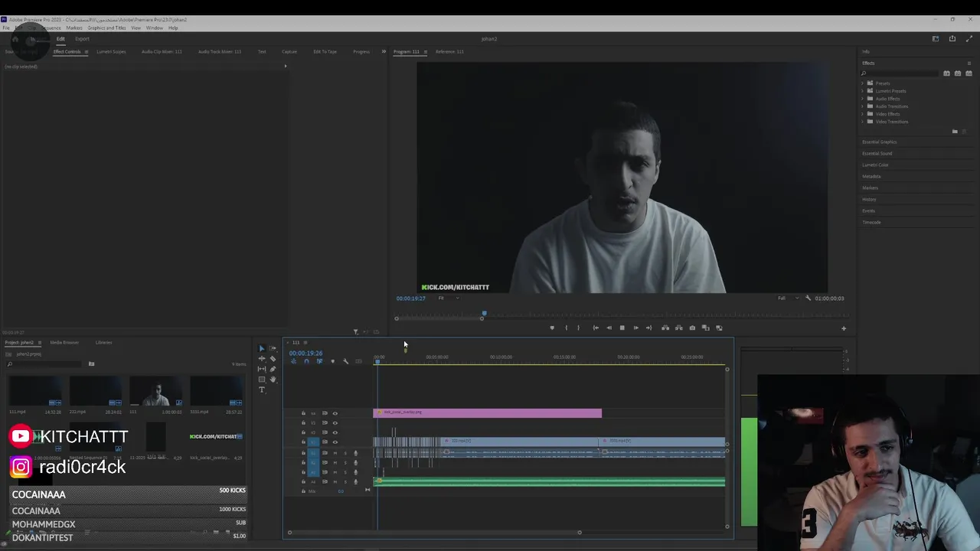Open the Essential Sound panel
Viewport: 980px width, 551px height.
point(877,153)
